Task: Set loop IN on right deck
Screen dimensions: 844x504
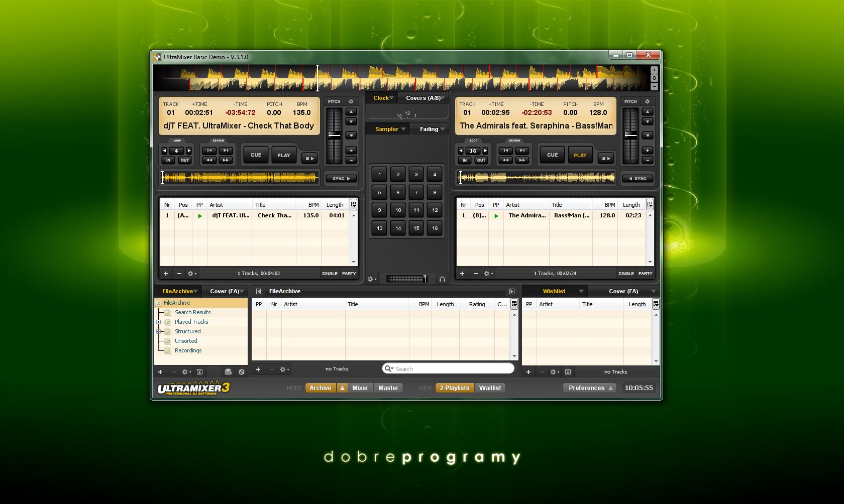Action: 465,160
